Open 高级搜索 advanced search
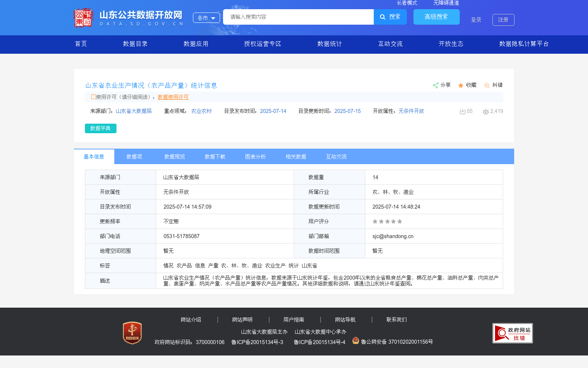This screenshot has width=588, height=368. [x=436, y=17]
